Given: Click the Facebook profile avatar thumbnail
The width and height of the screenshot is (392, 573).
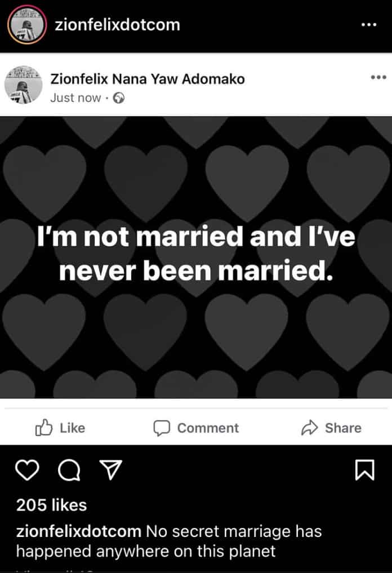Looking at the screenshot, I should (x=24, y=85).
